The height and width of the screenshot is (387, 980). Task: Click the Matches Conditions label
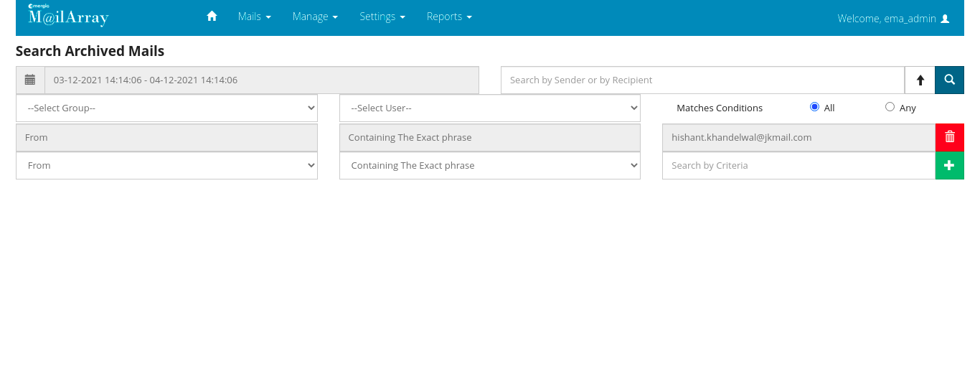[720, 108]
